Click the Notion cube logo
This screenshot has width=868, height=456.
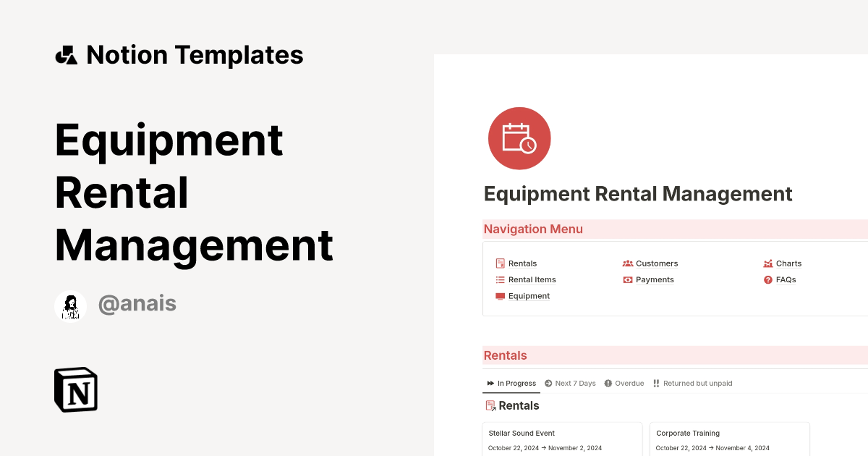(76, 389)
